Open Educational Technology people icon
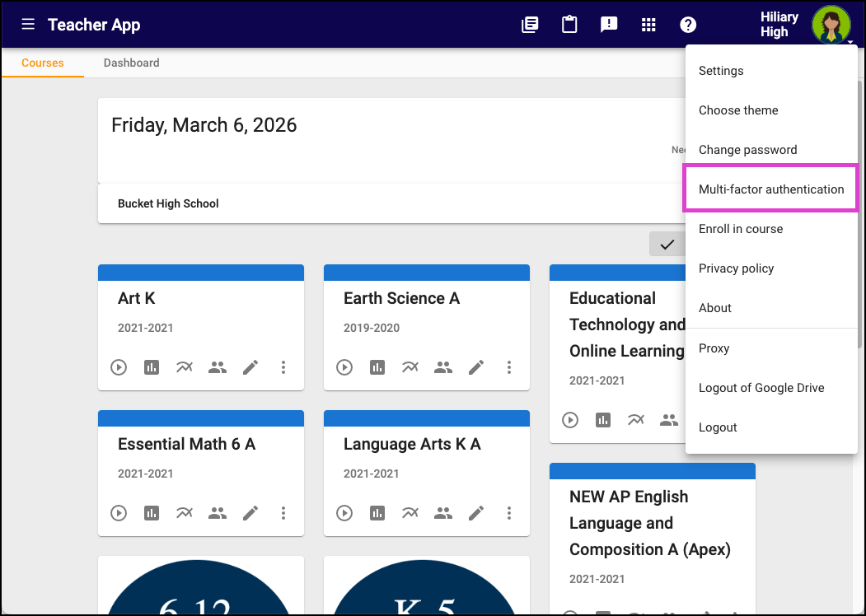 coord(669,420)
